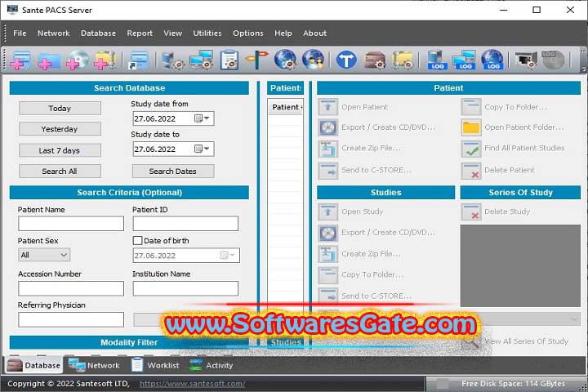Open the View menu
This screenshot has width=588, height=392.
pyautogui.click(x=172, y=33)
